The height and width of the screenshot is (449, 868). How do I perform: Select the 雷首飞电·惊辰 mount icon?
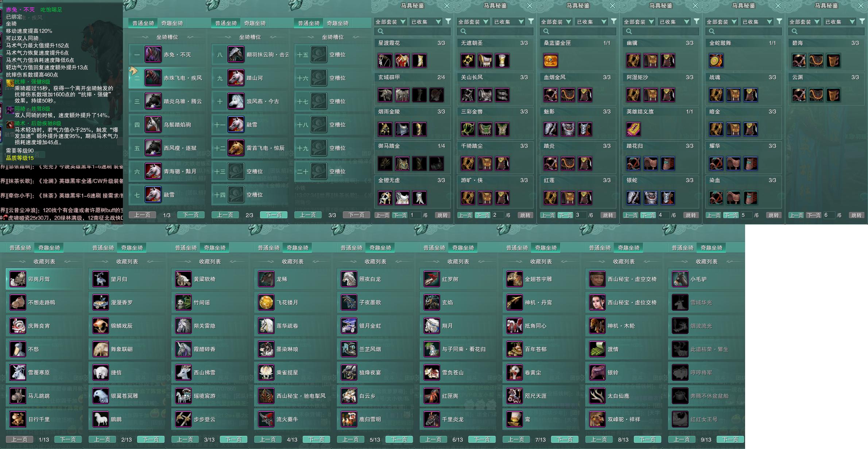[x=236, y=148]
